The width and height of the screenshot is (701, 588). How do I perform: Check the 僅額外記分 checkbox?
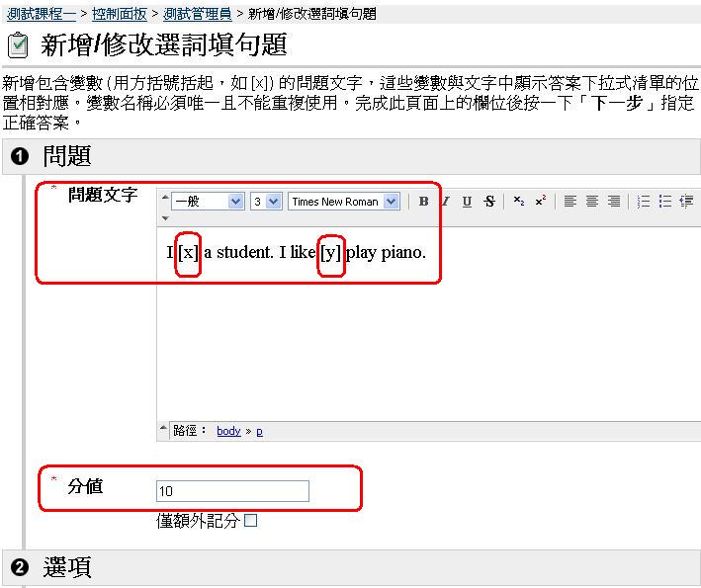coord(251,521)
